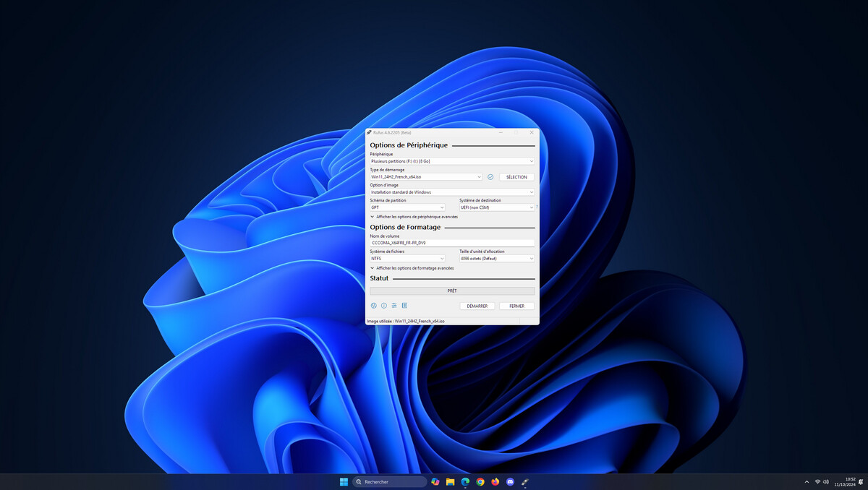Screen dimensions: 868x490
Task: Open Firefox from the taskbar
Action: [495, 481]
